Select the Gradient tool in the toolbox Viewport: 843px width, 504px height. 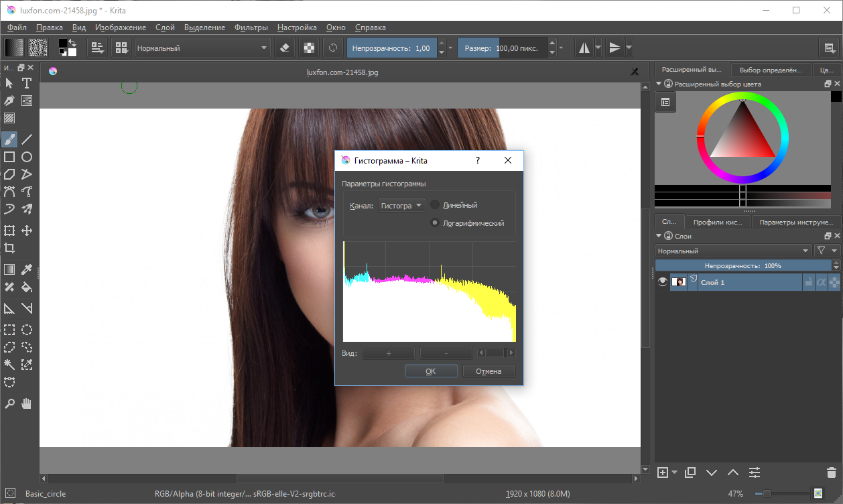[x=9, y=269]
